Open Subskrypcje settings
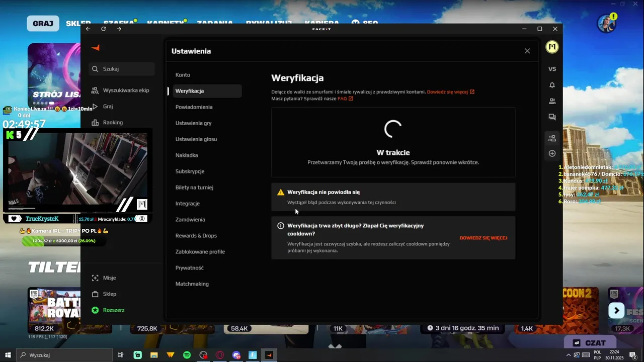This screenshot has width=644, height=362. click(x=190, y=171)
